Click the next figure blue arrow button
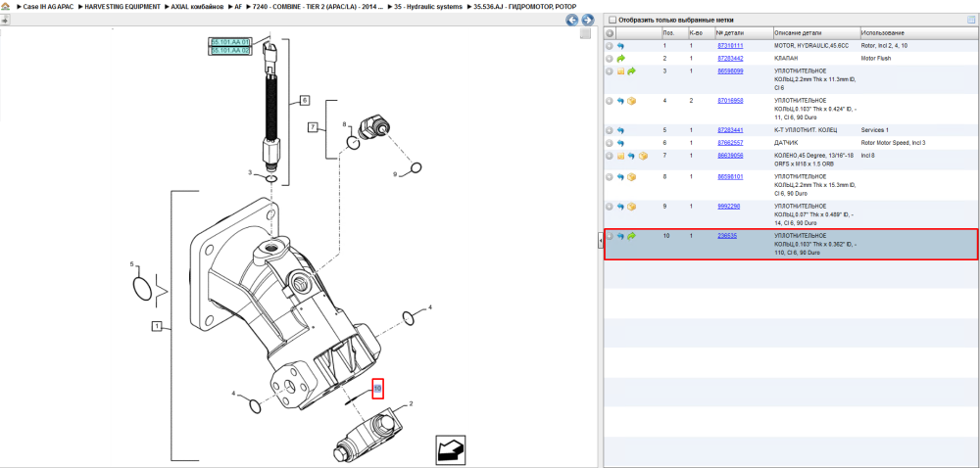The width and height of the screenshot is (980, 468). click(x=587, y=20)
